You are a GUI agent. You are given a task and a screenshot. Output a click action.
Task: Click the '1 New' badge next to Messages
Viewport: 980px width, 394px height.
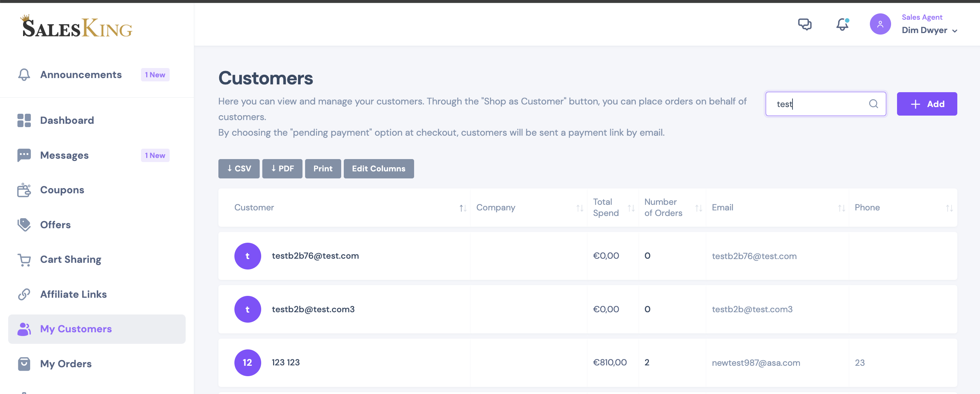pyautogui.click(x=155, y=155)
